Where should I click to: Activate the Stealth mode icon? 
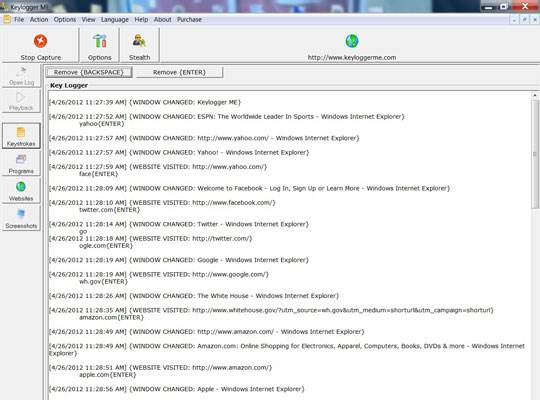[x=139, y=41]
